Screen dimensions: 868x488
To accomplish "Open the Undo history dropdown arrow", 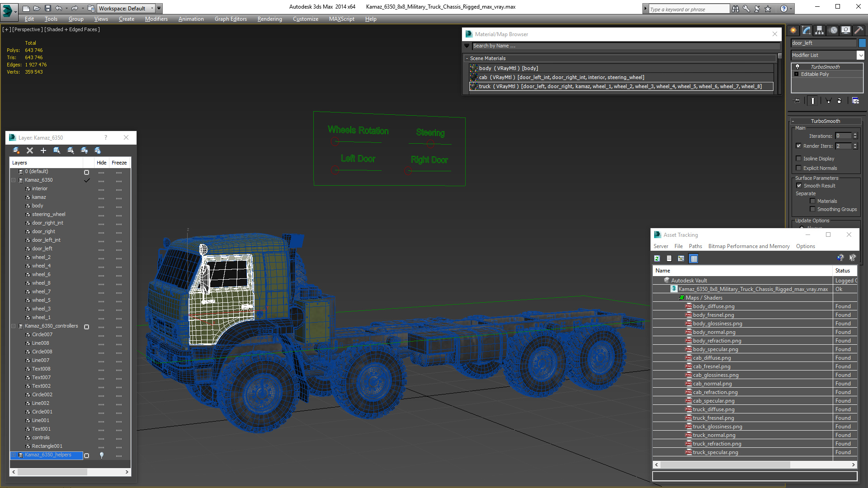I will 66,8.
